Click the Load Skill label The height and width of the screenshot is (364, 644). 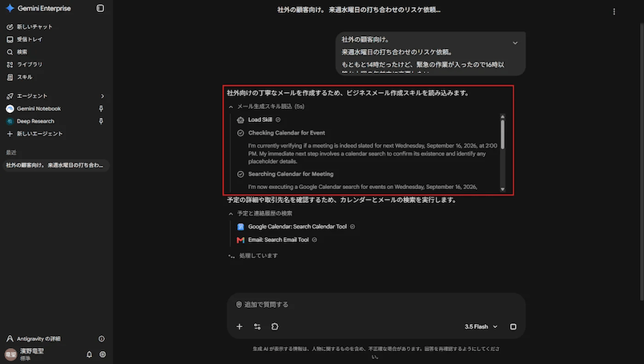click(260, 119)
